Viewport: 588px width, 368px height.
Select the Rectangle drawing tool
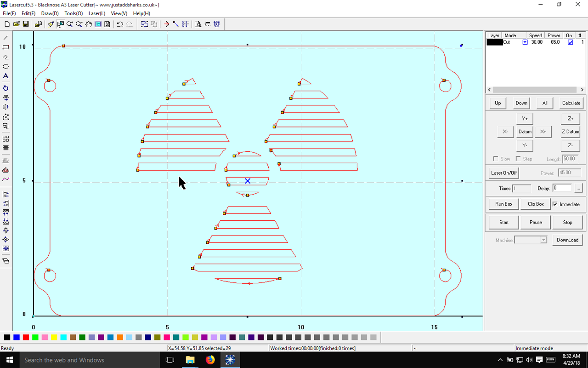click(6, 47)
